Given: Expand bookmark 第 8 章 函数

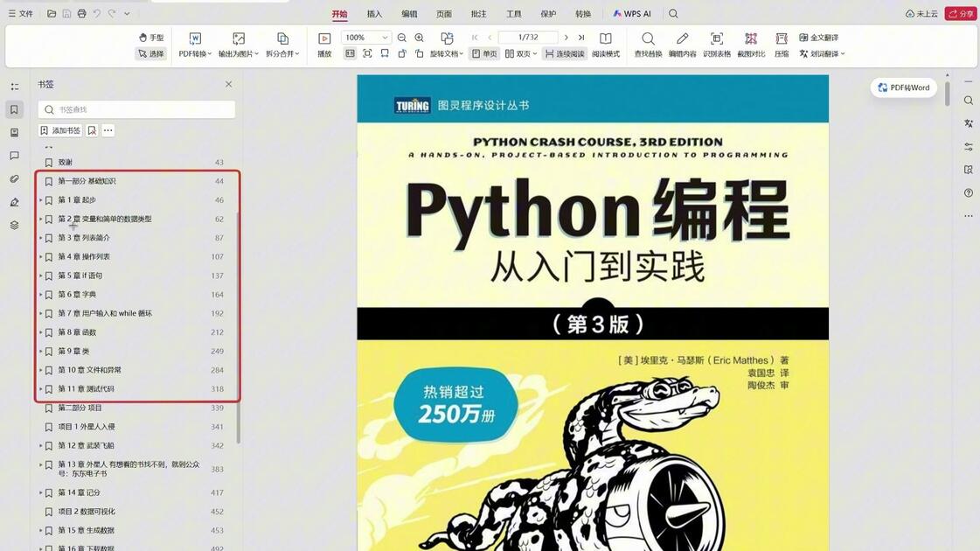Looking at the screenshot, I should click(x=40, y=332).
